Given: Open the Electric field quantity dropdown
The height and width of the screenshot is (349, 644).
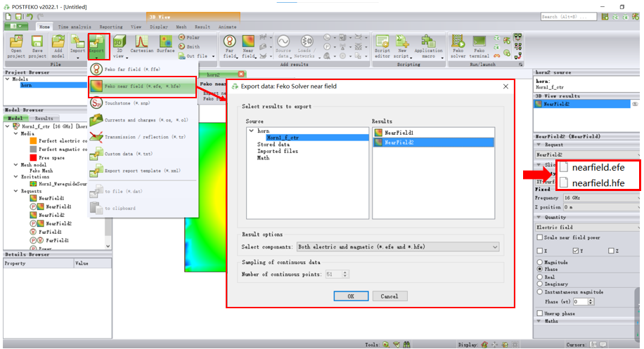Looking at the screenshot, I should pos(587,228).
